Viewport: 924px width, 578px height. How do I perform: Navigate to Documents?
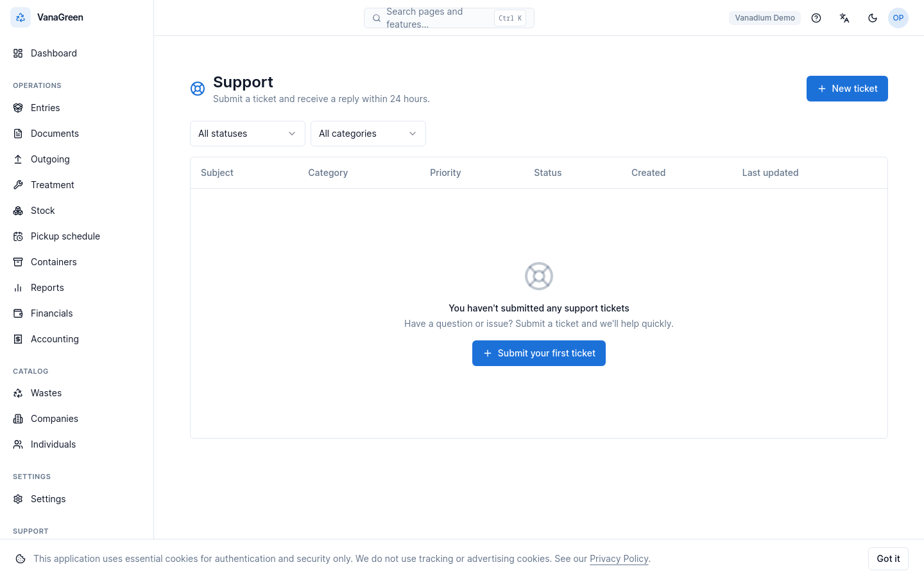(77, 134)
